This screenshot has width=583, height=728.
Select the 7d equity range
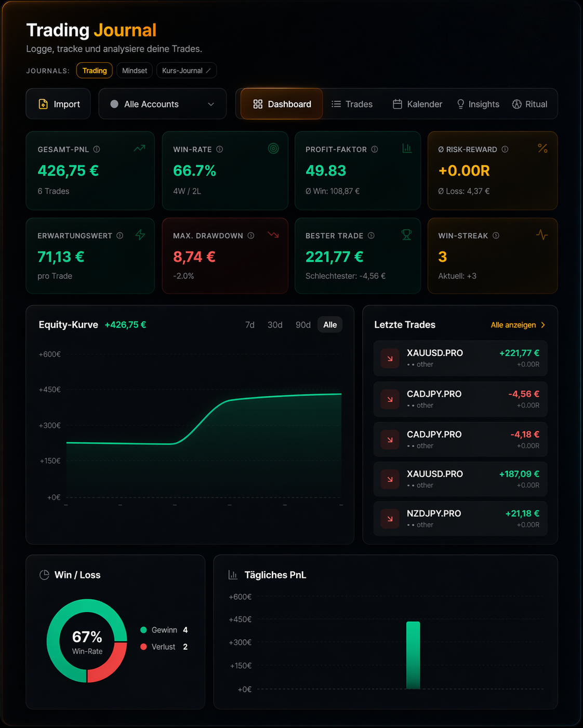coord(250,325)
